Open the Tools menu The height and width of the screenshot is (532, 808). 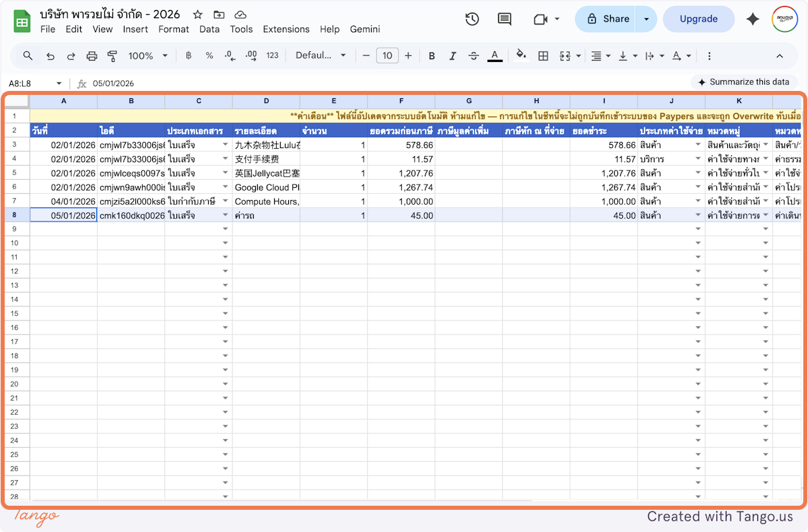(x=241, y=29)
